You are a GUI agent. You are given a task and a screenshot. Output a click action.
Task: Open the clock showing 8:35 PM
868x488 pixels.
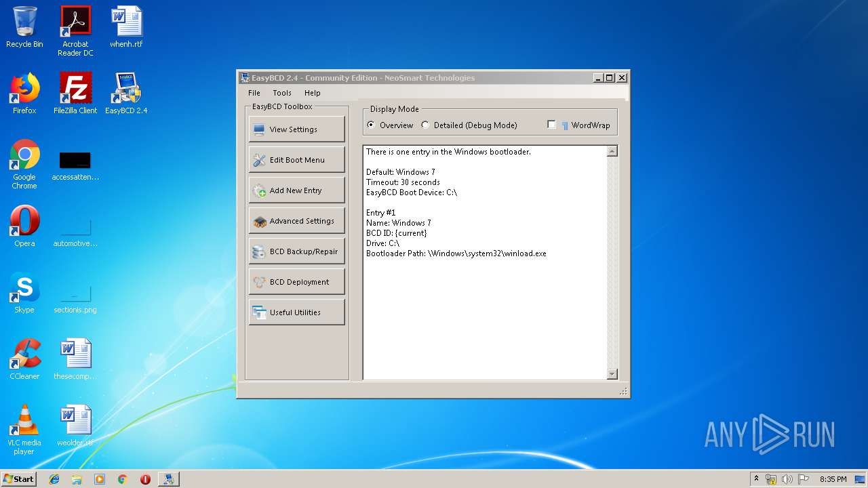click(x=833, y=479)
